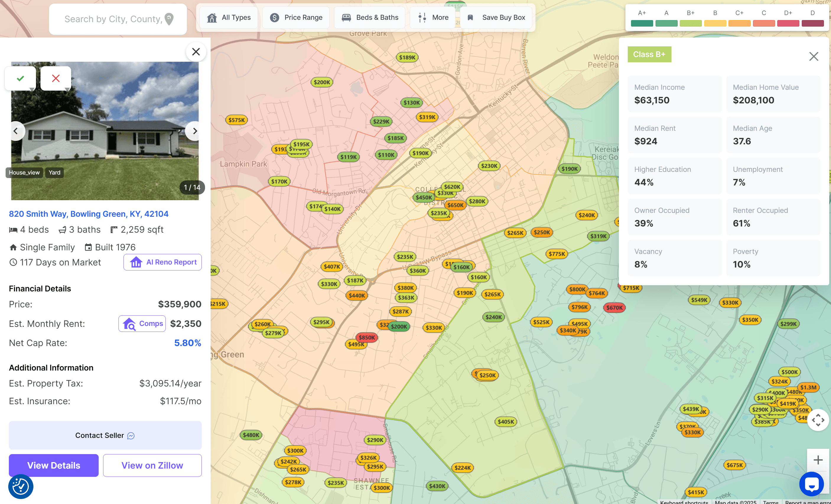Image resolution: width=831 pixels, height=504 pixels.
Task: Click the Price Range dollar icon
Action: point(274,17)
